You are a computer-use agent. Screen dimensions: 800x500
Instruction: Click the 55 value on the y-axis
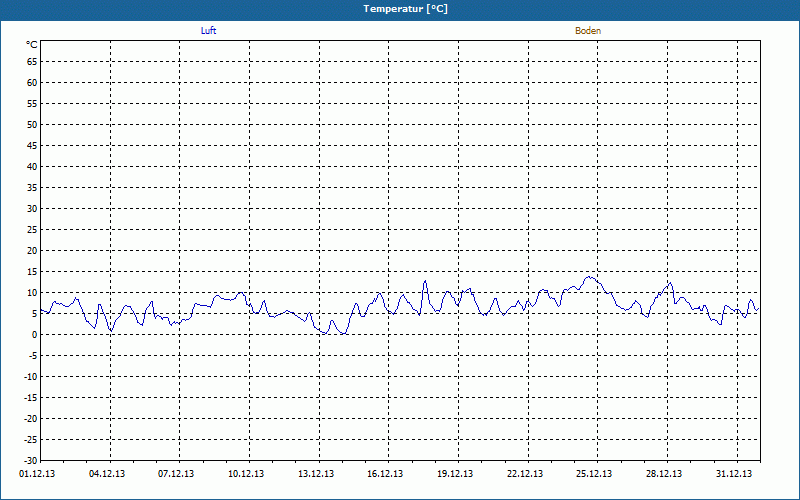pos(32,104)
